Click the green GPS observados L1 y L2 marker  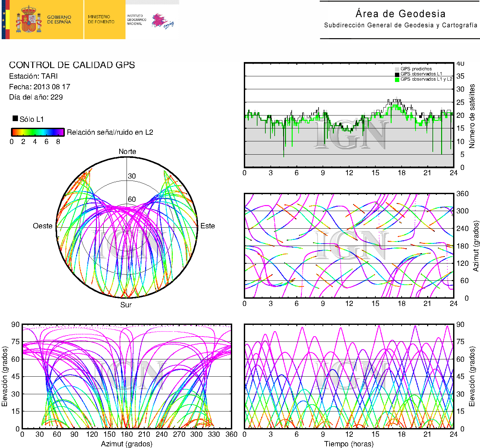point(397,80)
